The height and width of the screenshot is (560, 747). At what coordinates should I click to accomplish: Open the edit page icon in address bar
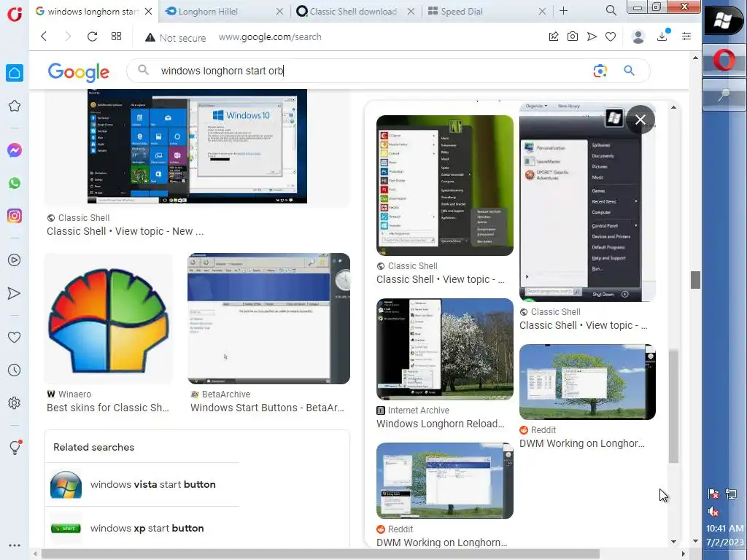point(554,36)
